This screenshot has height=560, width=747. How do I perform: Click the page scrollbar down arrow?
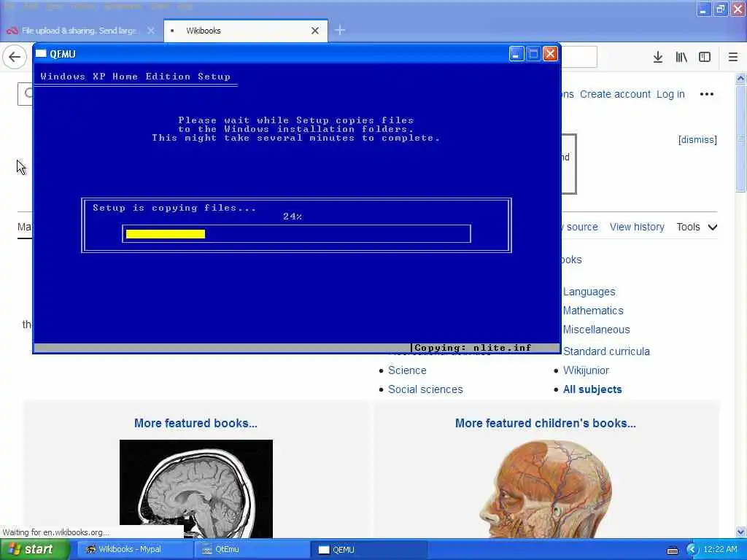(x=741, y=532)
